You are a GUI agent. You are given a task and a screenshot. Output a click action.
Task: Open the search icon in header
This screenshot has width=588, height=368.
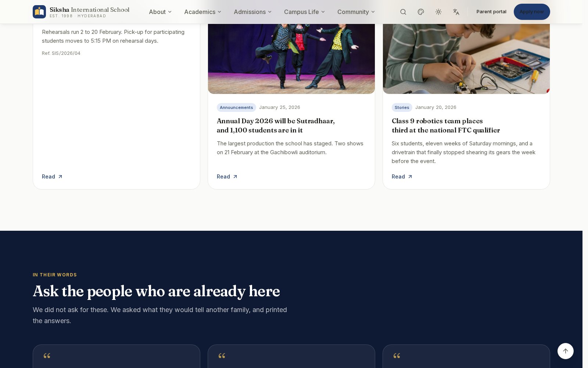point(403,12)
